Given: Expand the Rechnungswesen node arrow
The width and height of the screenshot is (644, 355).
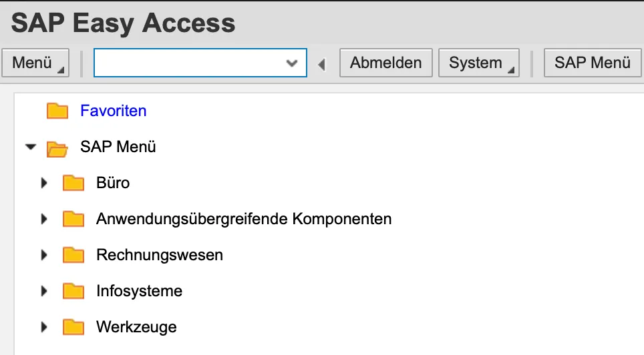Looking at the screenshot, I should (45, 255).
